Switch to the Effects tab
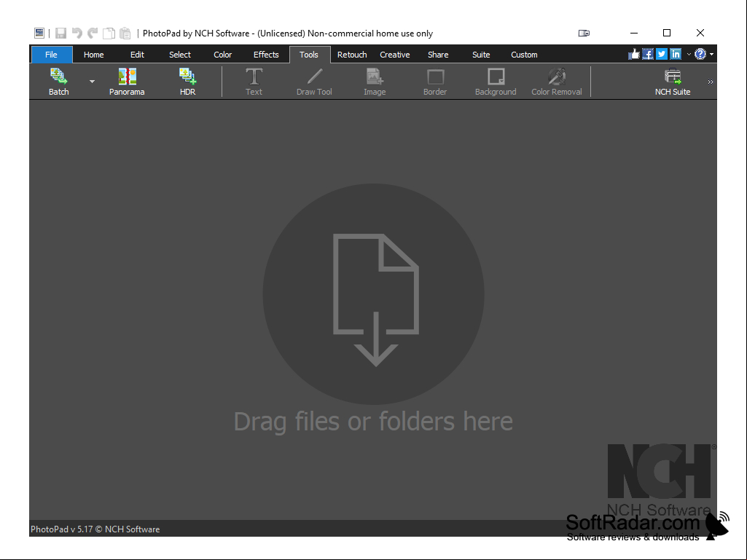This screenshot has width=747, height=560. [x=266, y=55]
